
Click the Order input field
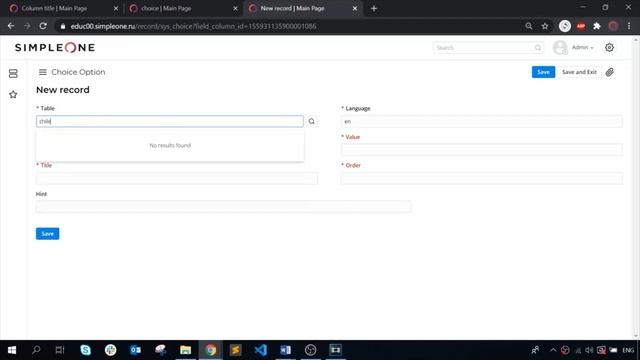pyautogui.click(x=482, y=178)
